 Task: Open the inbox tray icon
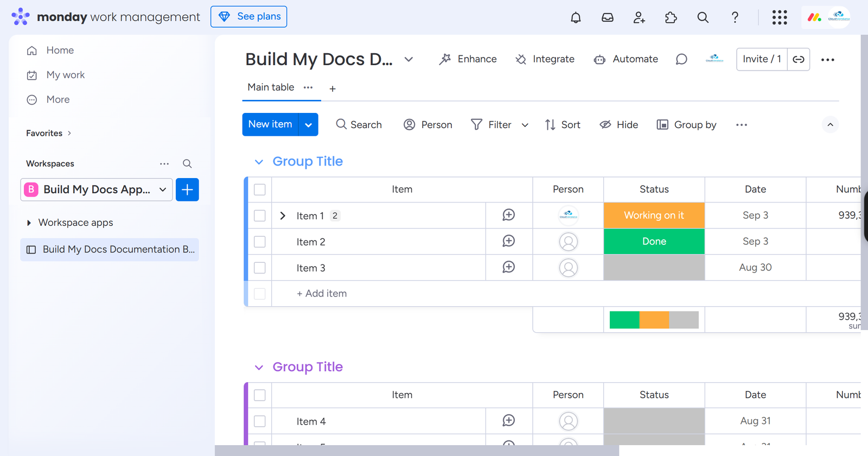point(608,17)
